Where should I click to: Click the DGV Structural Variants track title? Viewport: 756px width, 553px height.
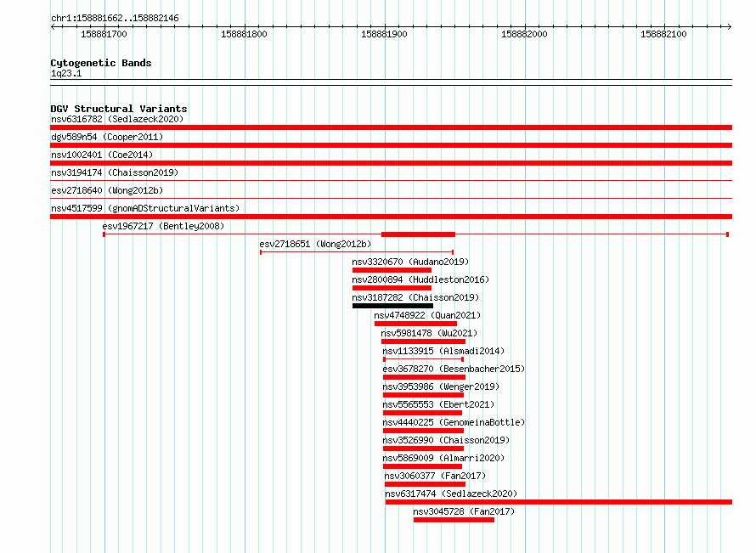coord(119,109)
